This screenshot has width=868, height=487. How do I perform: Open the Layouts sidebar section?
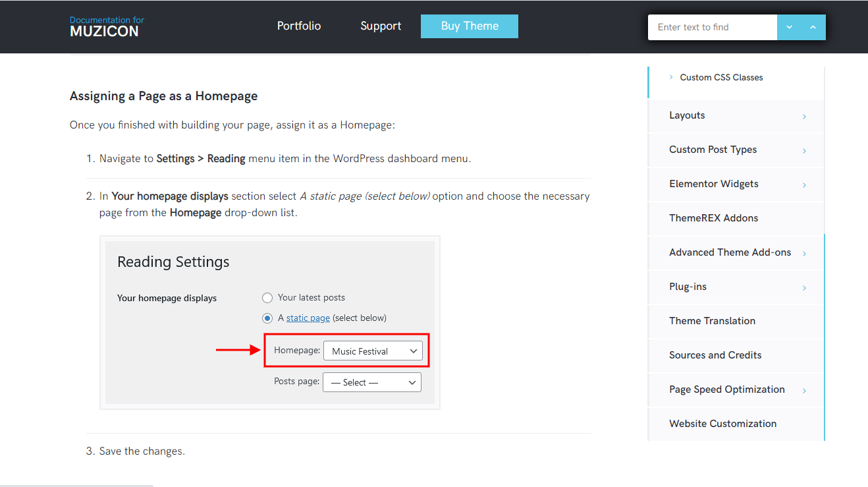click(687, 115)
